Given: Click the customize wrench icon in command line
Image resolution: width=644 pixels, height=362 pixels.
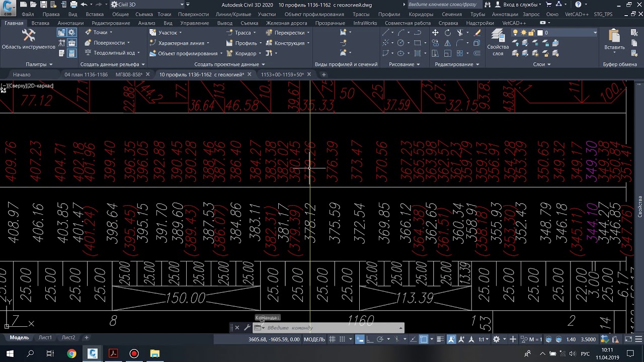Looking at the screenshot, I should pos(247,328).
